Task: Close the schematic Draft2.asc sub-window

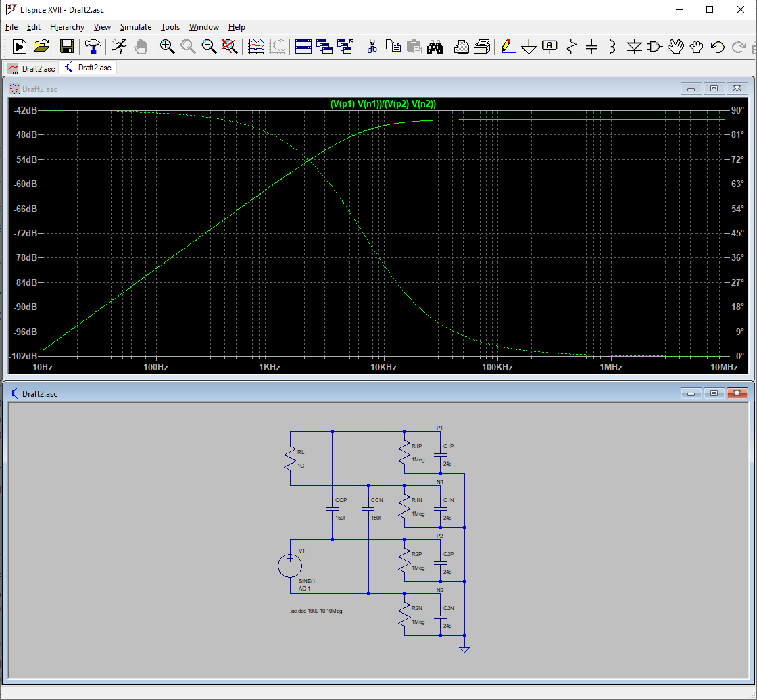Action: click(737, 393)
